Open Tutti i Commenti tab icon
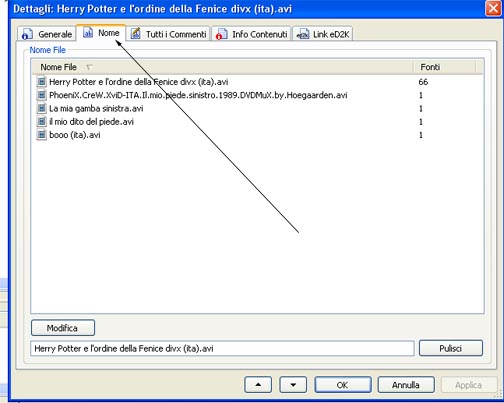The height and width of the screenshot is (403, 504). (x=135, y=34)
